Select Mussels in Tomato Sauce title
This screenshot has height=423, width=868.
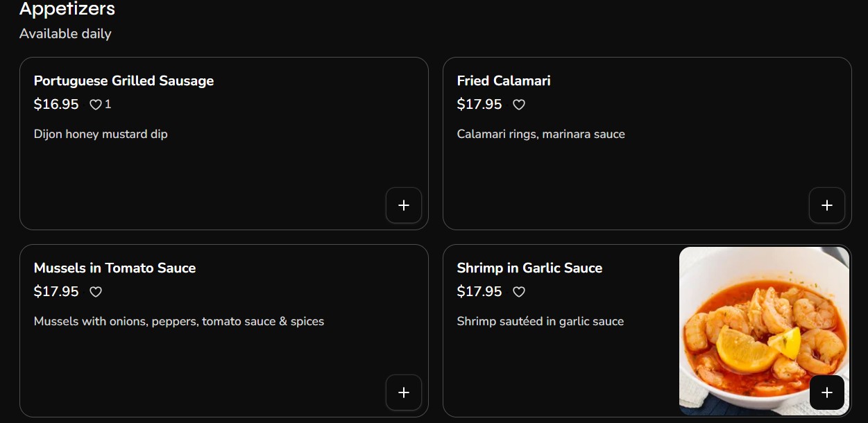coord(114,268)
